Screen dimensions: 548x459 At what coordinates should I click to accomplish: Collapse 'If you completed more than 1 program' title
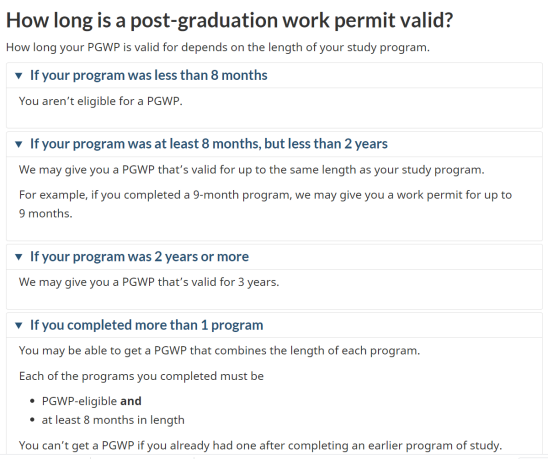(146, 325)
